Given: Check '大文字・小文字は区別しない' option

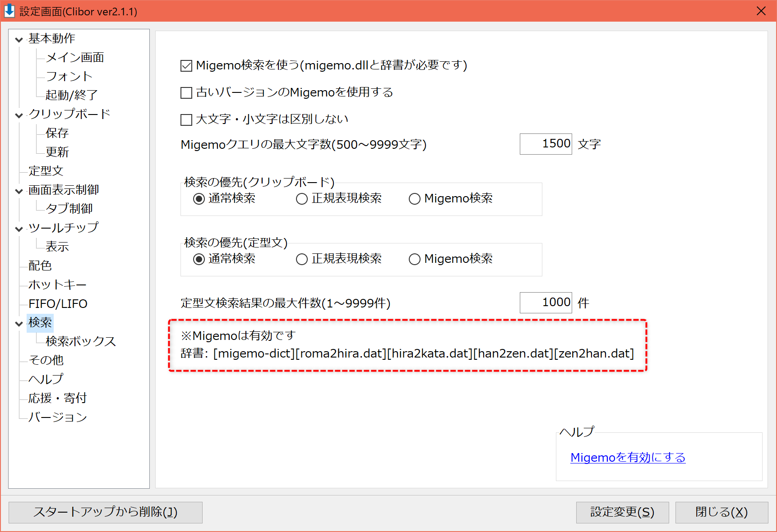Looking at the screenshot, I should tap(186, 120).
